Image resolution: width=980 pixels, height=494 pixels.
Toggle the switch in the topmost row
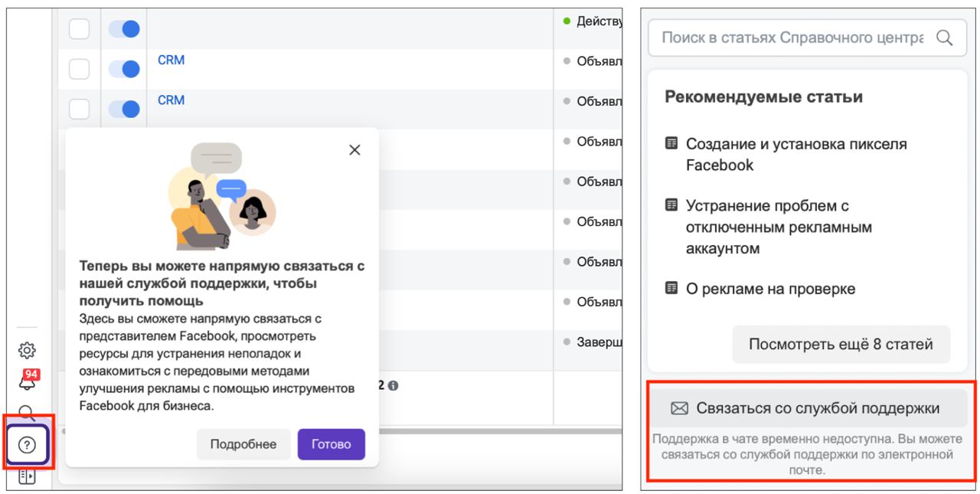point(124,29)
